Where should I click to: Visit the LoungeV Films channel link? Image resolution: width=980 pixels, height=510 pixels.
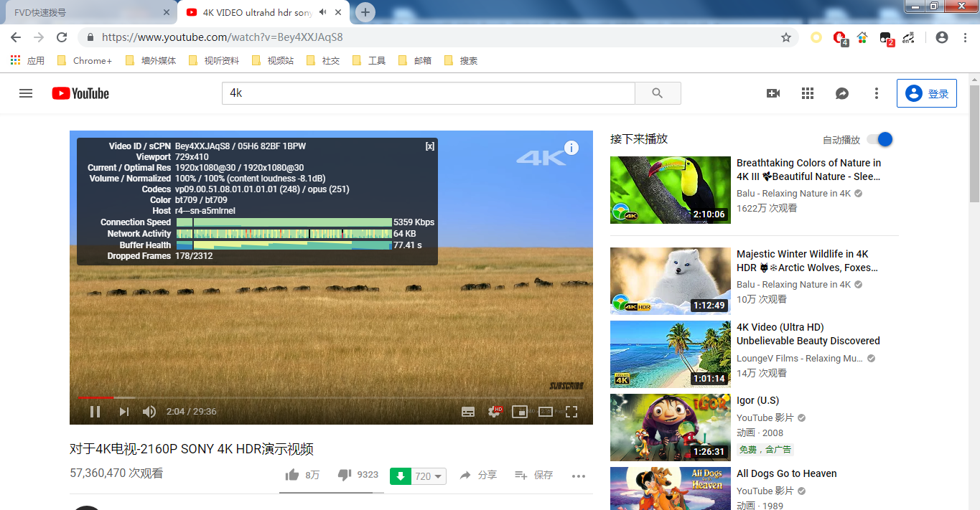click(800, 358)
